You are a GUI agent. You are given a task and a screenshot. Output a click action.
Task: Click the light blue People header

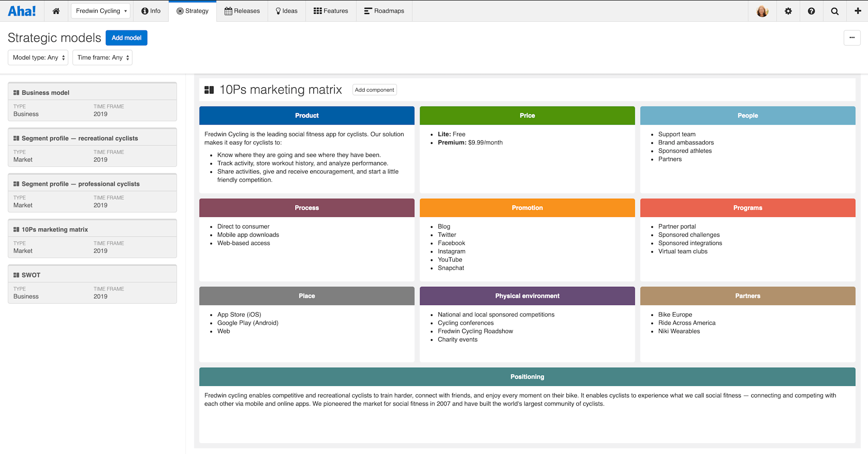tap(748, 116)
